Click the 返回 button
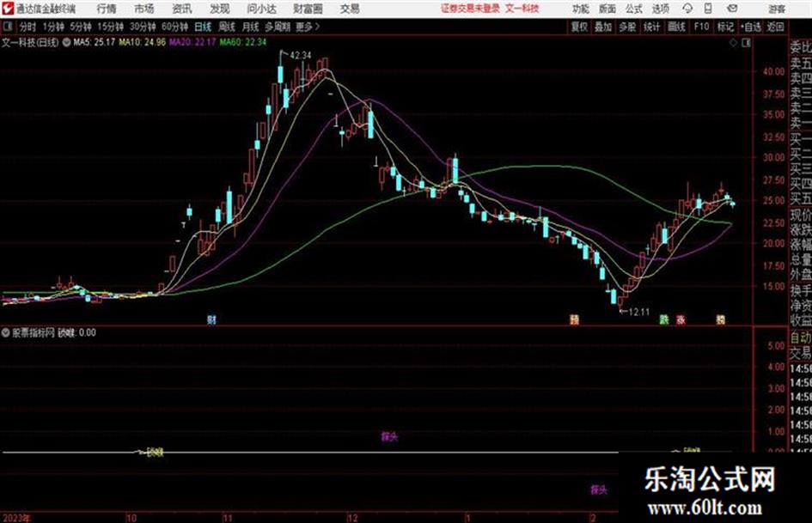 [x=775, y=27]
